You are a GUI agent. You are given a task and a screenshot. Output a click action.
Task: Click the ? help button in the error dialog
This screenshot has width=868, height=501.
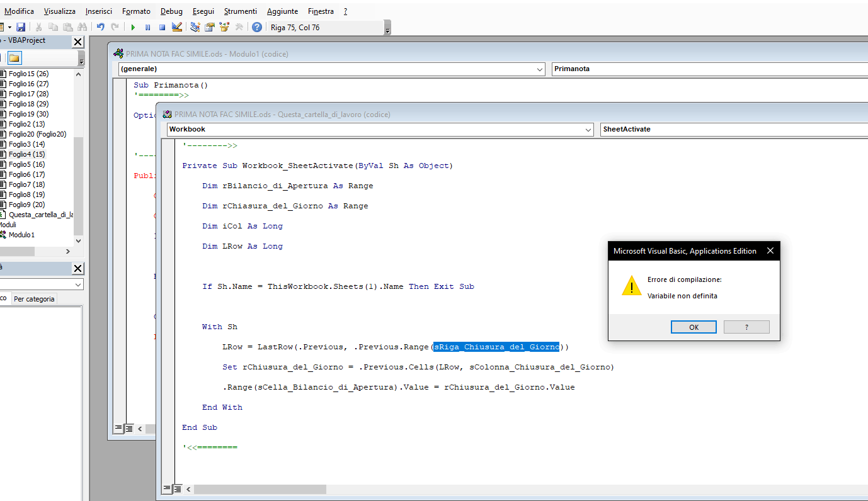tap(746, 327)
